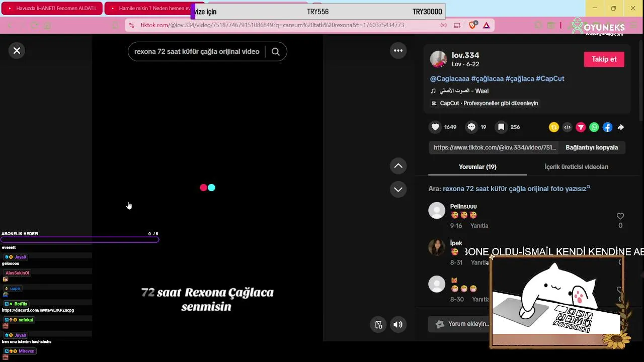The image size is (644, 362).
Task: Toggle auto-scroll icon beside volume
Action: [379, 324]
